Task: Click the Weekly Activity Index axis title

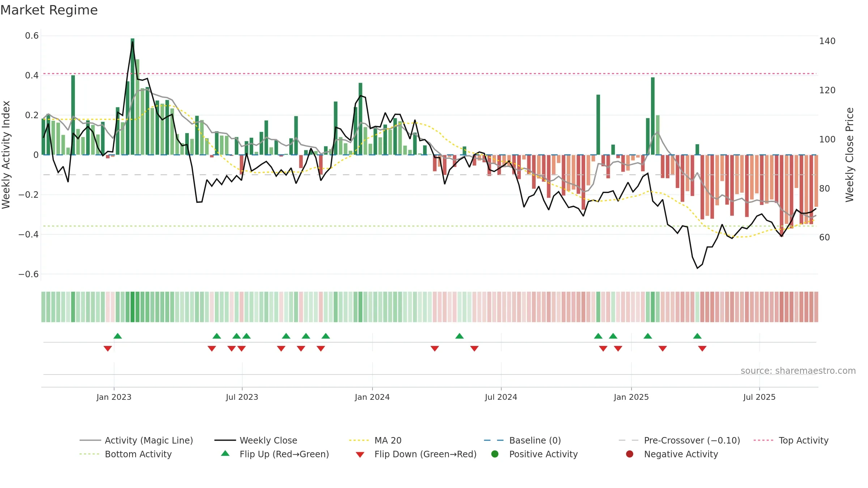Action: point(6,155)
